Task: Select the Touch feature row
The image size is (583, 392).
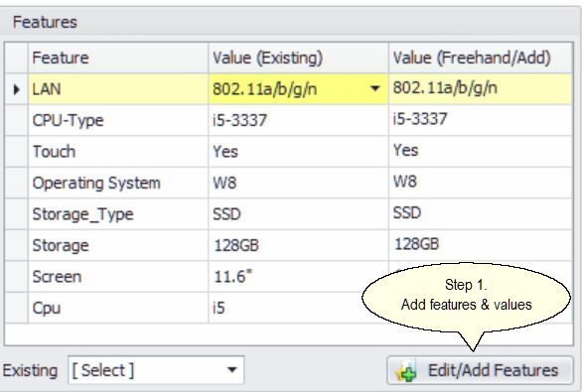Action: 118,152
